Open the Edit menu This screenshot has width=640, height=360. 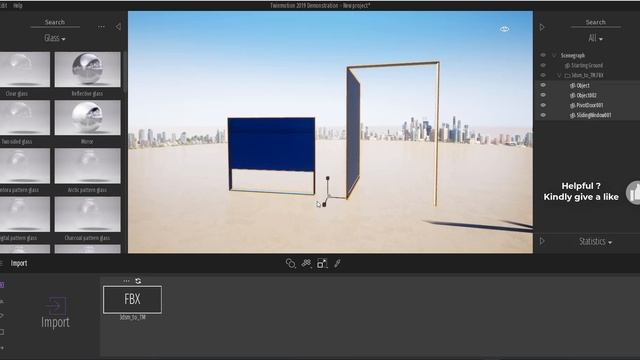(3, 5)
